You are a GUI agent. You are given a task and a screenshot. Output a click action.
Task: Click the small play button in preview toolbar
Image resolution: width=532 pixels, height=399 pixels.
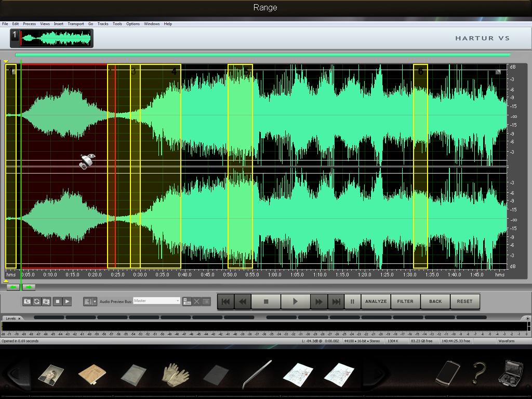(x=67, y=301)
